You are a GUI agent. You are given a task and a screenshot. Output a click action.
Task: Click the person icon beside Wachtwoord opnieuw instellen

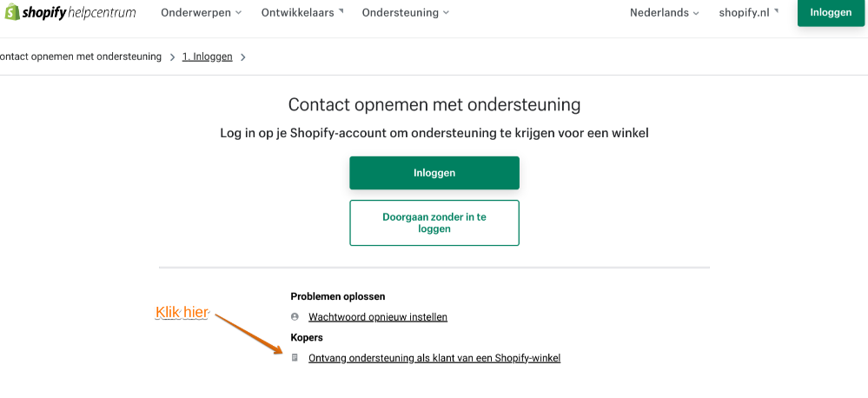pyautogui.click(x=295, y=317)
